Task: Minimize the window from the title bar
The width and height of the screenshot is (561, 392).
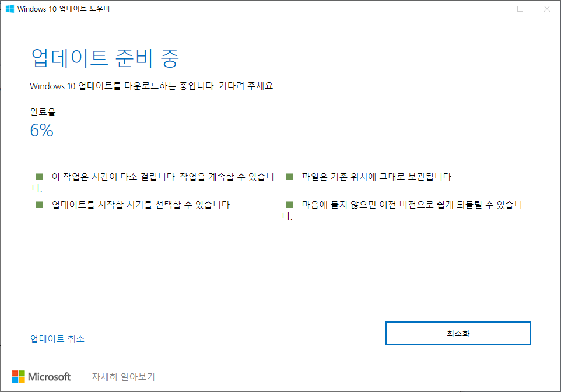Action: pos(494,9)
